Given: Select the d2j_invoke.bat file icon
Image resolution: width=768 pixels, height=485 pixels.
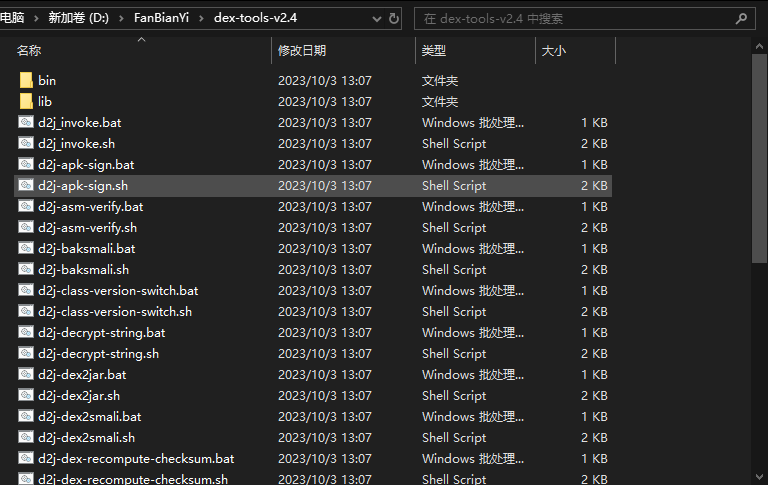Looking at the screenshot, I should pos(26,122).
